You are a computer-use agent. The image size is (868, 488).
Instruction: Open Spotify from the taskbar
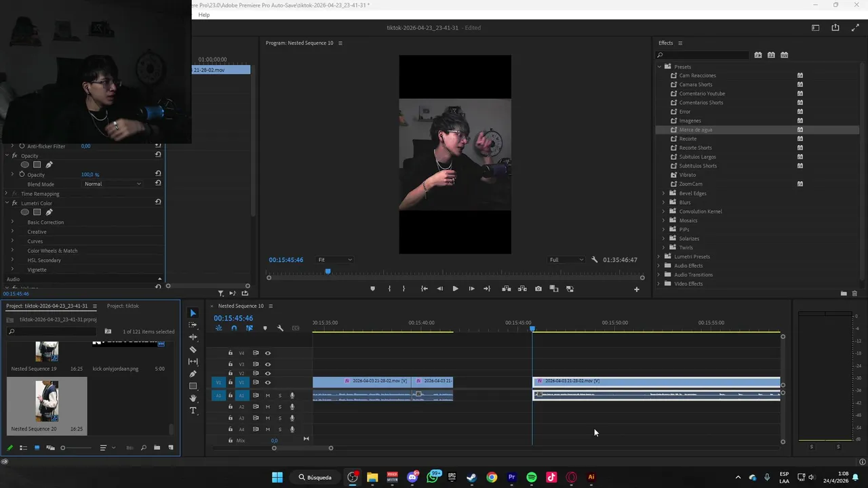tap(532, 477)
